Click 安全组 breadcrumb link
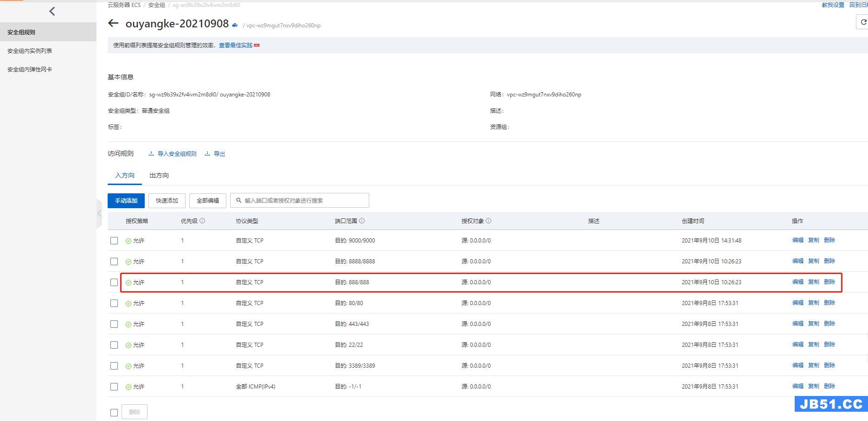Viewport: 868px width, 421px height. click(x=156, y=5)
